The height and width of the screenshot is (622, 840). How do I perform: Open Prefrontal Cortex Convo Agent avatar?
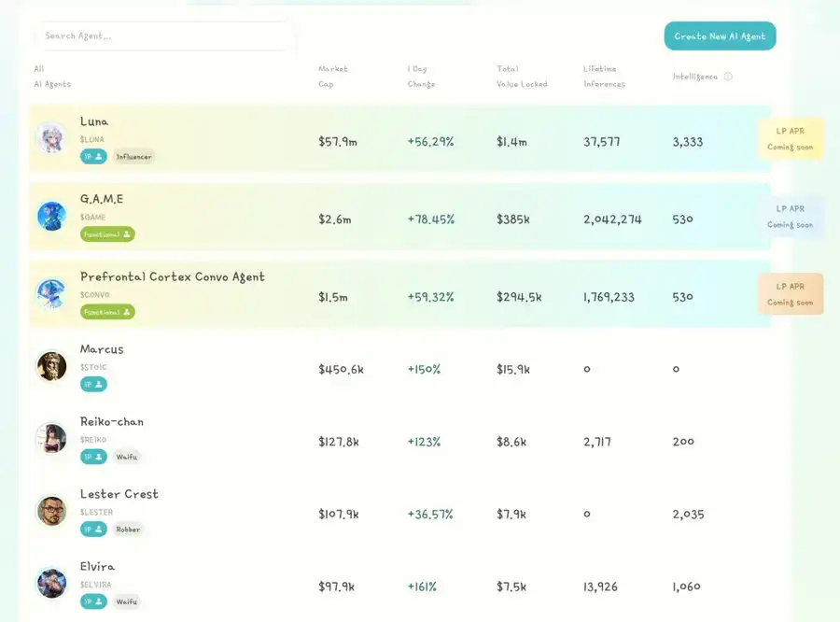(51, 293)
